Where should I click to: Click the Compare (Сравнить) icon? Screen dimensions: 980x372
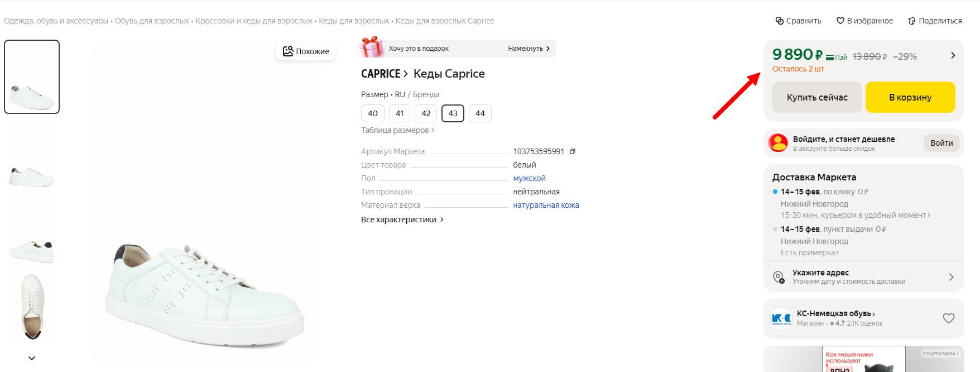tap(780, 21)
